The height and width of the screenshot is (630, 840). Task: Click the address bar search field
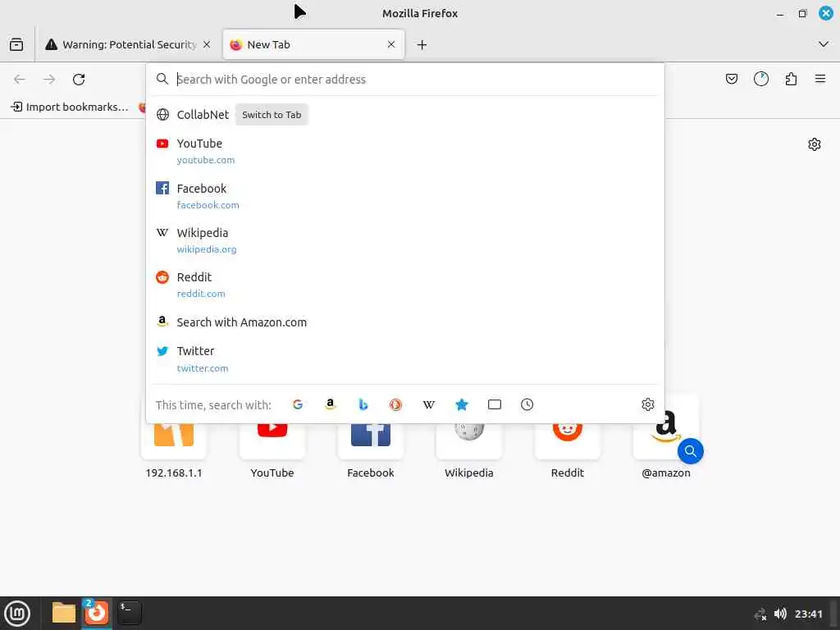point(405,80)
